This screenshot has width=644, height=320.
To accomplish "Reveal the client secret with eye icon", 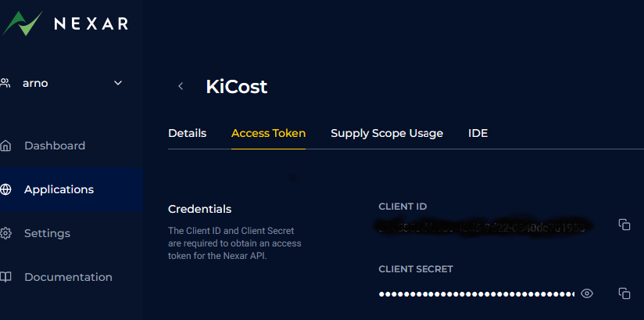I will tap(587, 293).
